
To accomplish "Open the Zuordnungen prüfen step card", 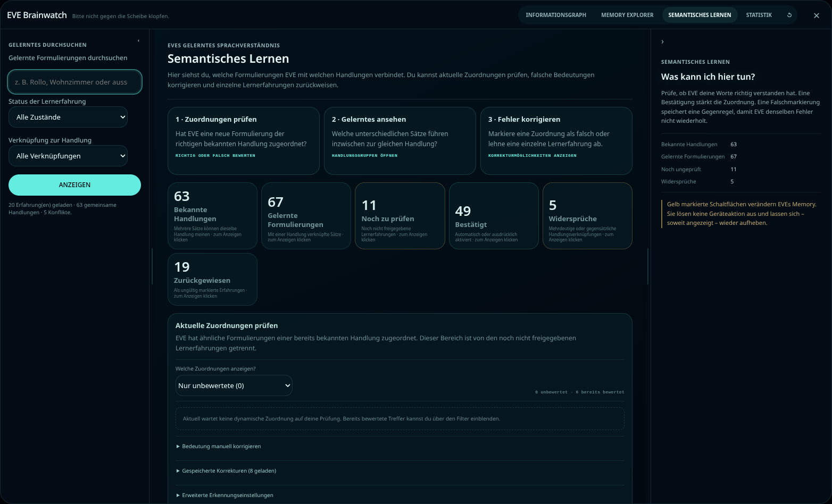I will pyautogui.click(x=244, y=141).
